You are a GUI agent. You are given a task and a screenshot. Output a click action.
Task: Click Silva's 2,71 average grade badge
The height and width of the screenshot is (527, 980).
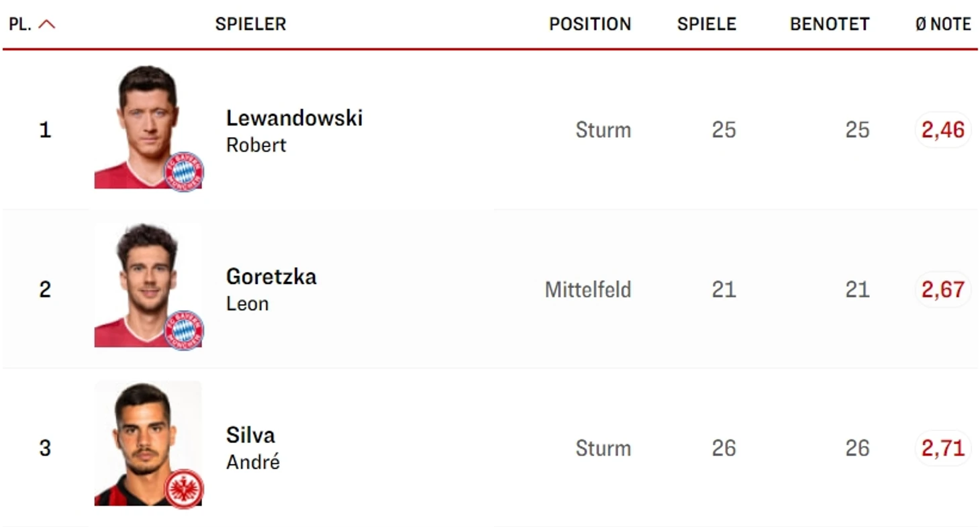point(943,448)
